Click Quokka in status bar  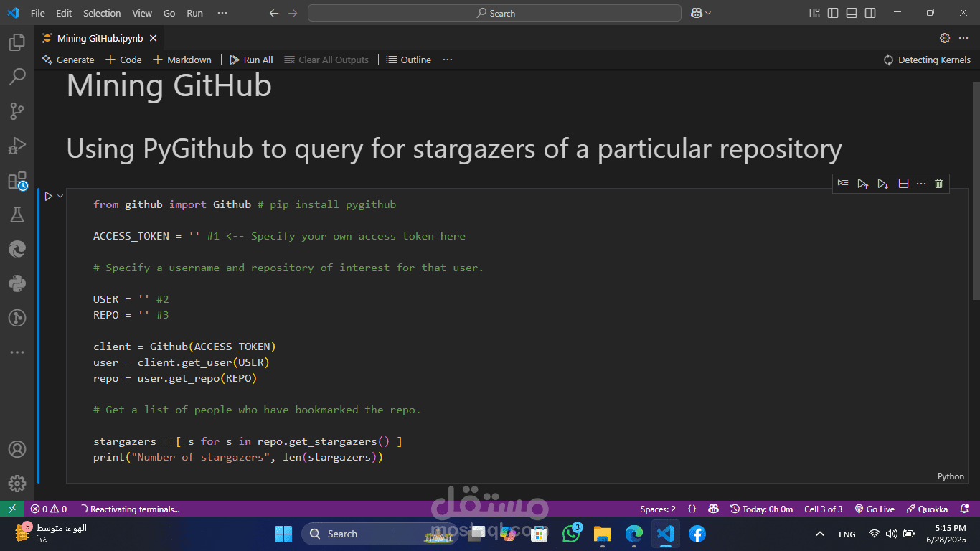[x=927, y=509]
